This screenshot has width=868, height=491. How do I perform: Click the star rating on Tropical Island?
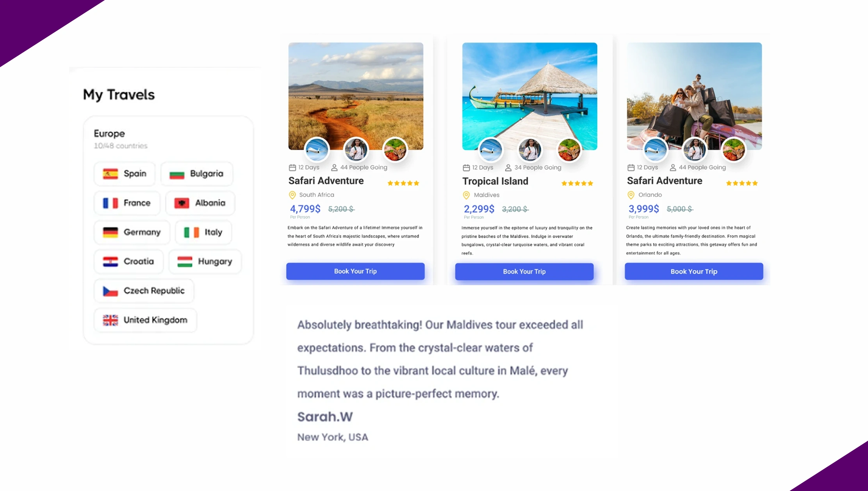tap(577, 183)
